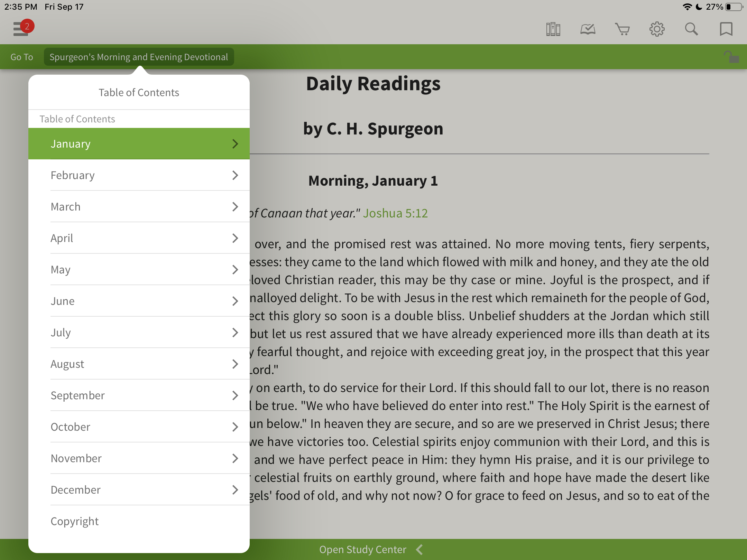Open the reading plan icon
747x560 pixels.
(588, 29)
